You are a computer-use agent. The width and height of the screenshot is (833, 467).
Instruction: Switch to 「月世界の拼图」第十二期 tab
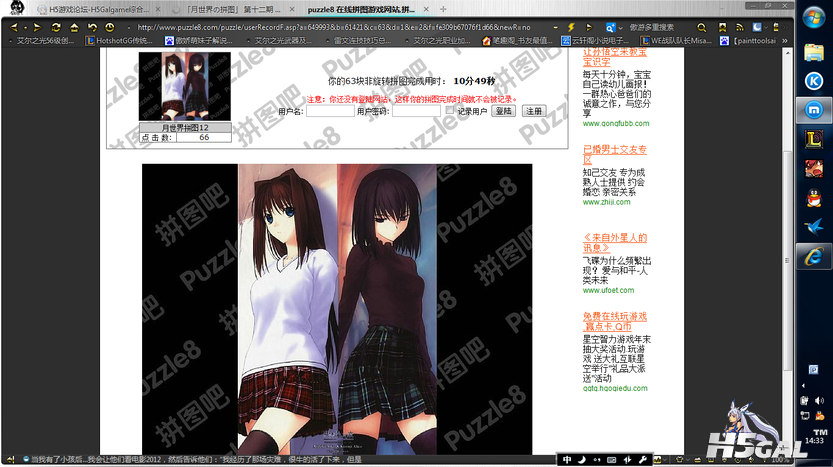(x=234, y=9)
